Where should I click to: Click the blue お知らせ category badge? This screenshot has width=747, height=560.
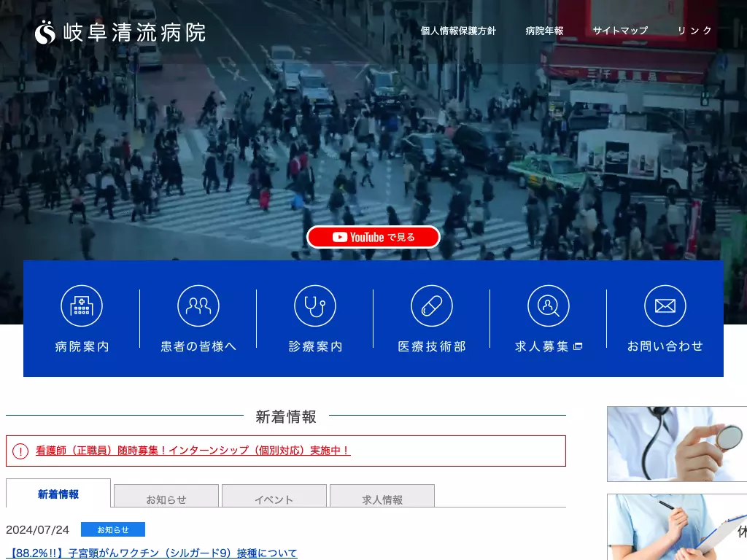(113, 529)
